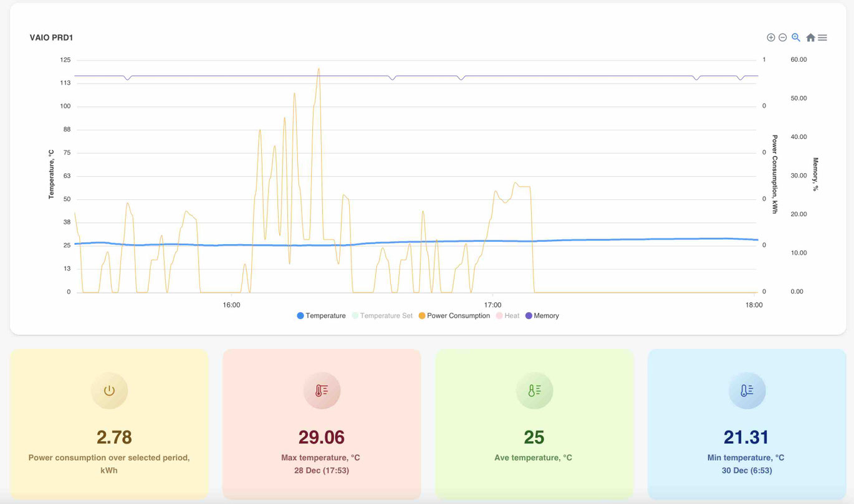Open the chart hamburger menu

tap(822, 37)
